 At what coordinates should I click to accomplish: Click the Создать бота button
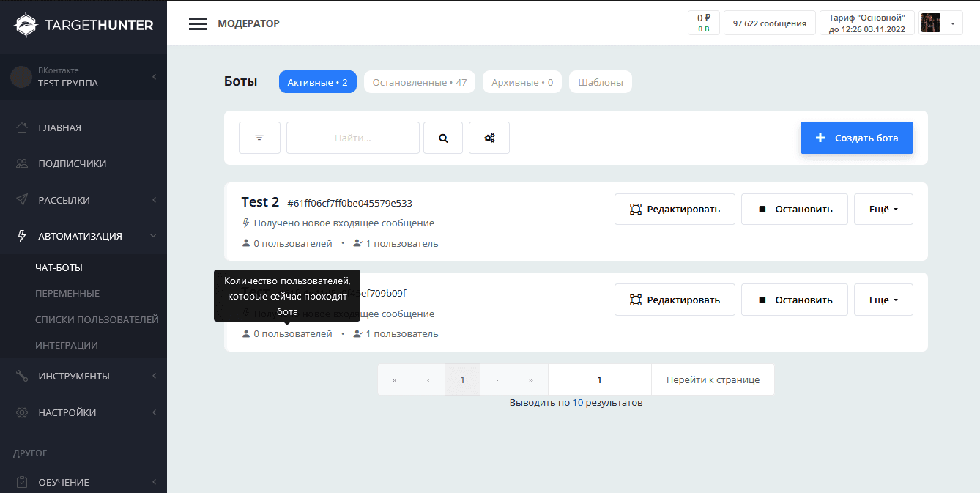pos(856,138)
